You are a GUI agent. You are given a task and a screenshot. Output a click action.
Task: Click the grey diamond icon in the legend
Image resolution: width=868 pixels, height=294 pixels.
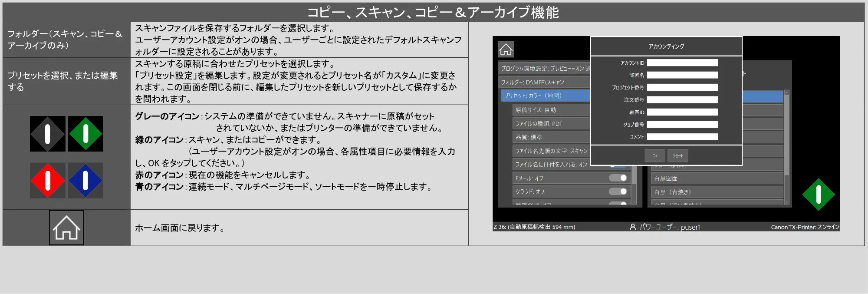click(x=48, y=134)
